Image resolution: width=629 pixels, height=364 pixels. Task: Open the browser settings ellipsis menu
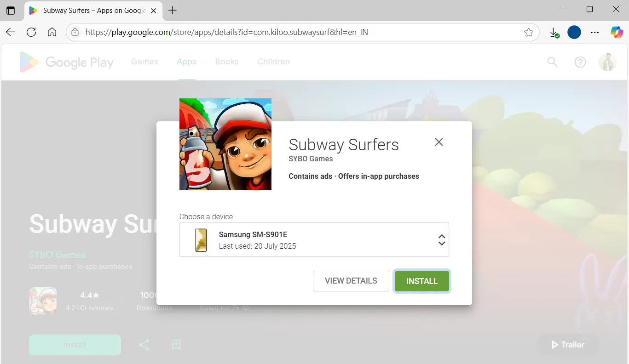595,32
